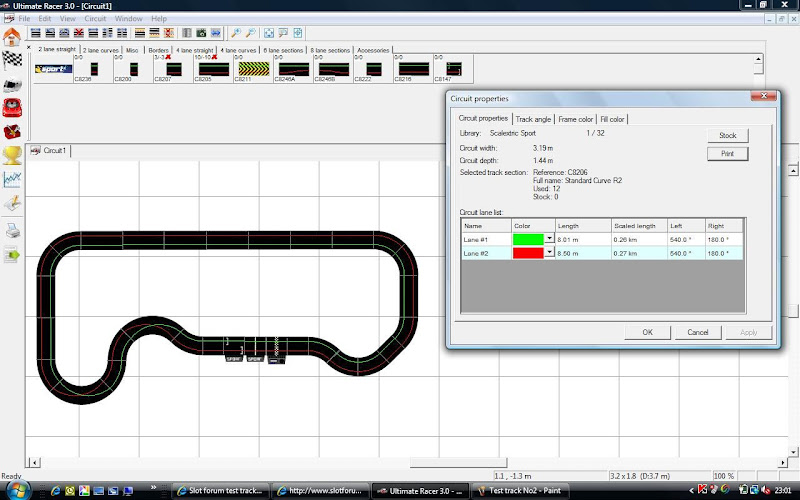Expand Lane #2 color dropdown
This screenshot has height=500, width=800.
pyautogui.click(x=549, y=254)
